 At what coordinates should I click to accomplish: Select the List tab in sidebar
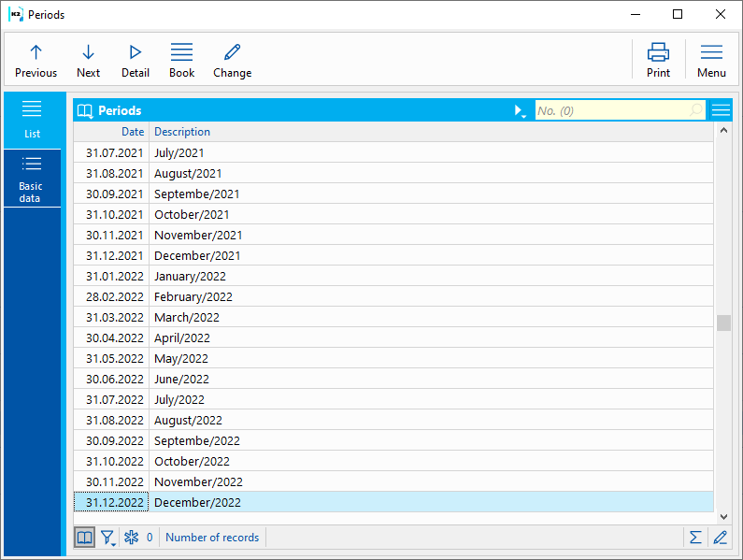coord(32,120)
